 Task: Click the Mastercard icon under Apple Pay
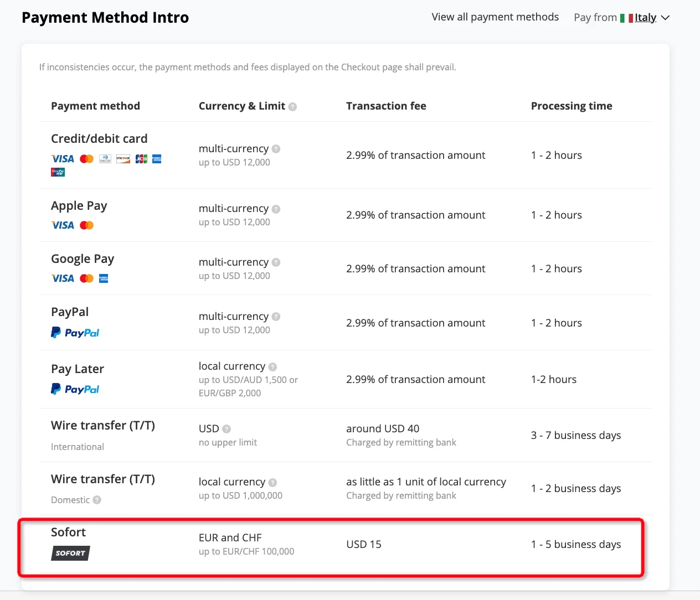[87, 225]
